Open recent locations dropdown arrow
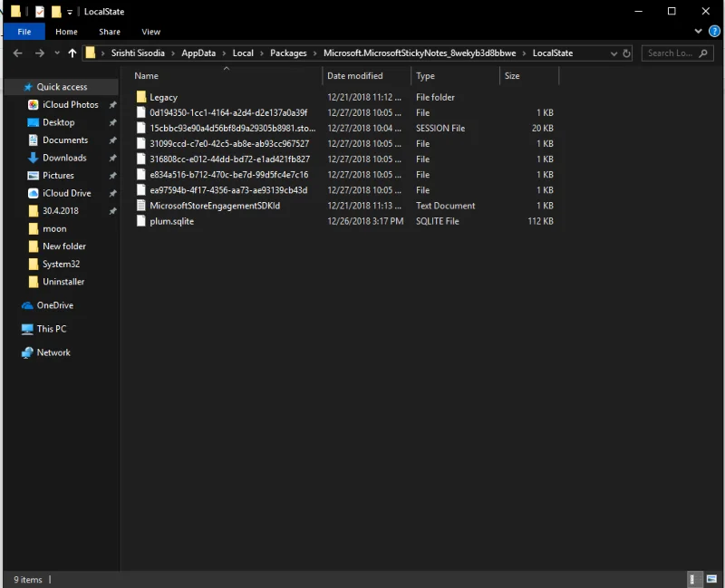 pyautogui.click(x=57, y=53)
